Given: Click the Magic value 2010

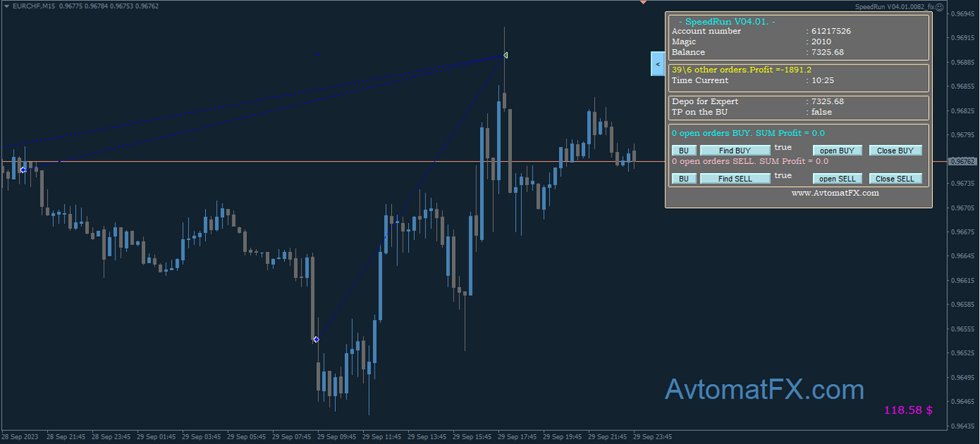Looking at the screenshot, I should 821,42.
